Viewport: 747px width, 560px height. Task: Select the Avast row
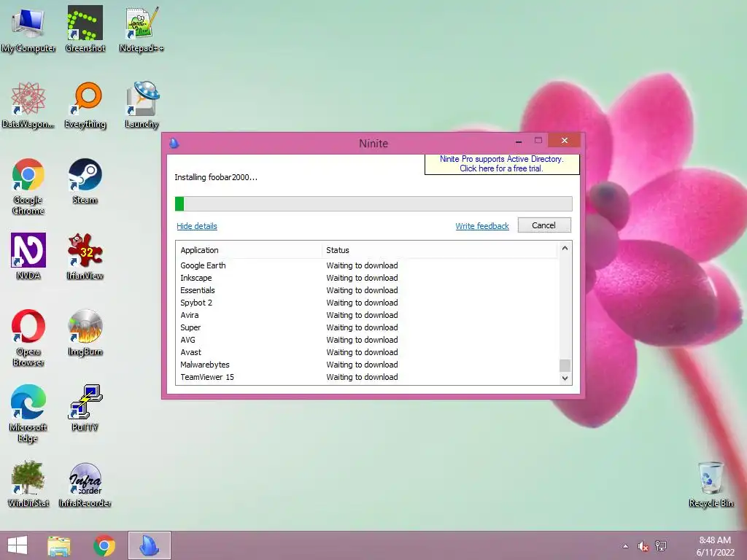[x=367, y=352]
